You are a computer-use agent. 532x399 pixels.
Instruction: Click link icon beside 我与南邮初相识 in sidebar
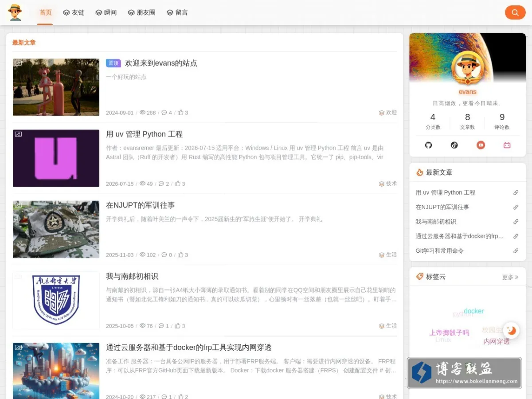tap(516, 222)
